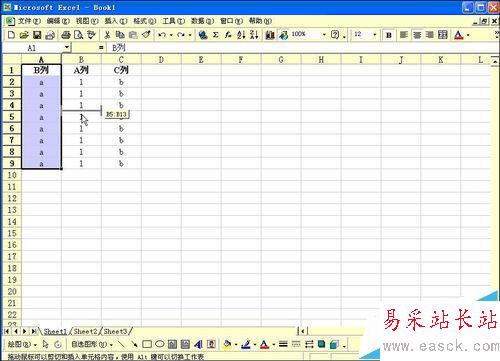
Task: Select row 12 header
Action: coord(12,198)
